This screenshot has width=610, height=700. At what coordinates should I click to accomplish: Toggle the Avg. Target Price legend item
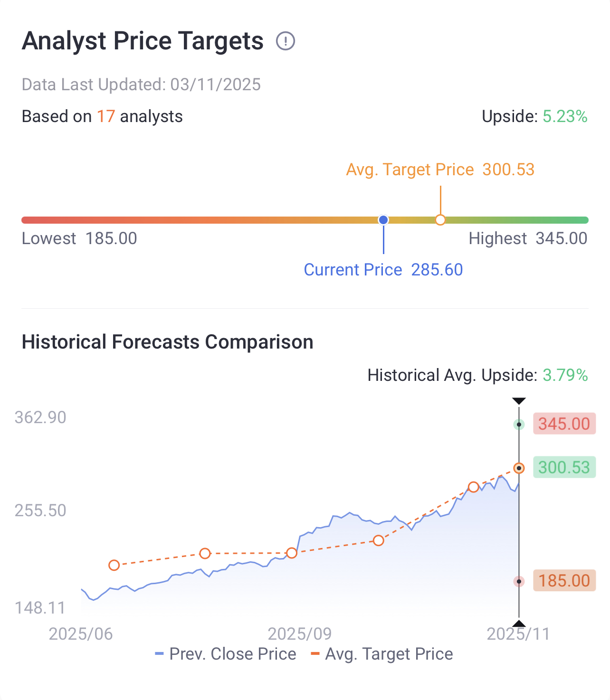(382, 654)
